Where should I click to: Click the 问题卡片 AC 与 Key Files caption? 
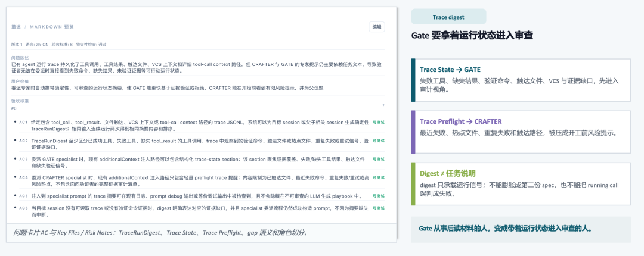click(x=160, y=233)
